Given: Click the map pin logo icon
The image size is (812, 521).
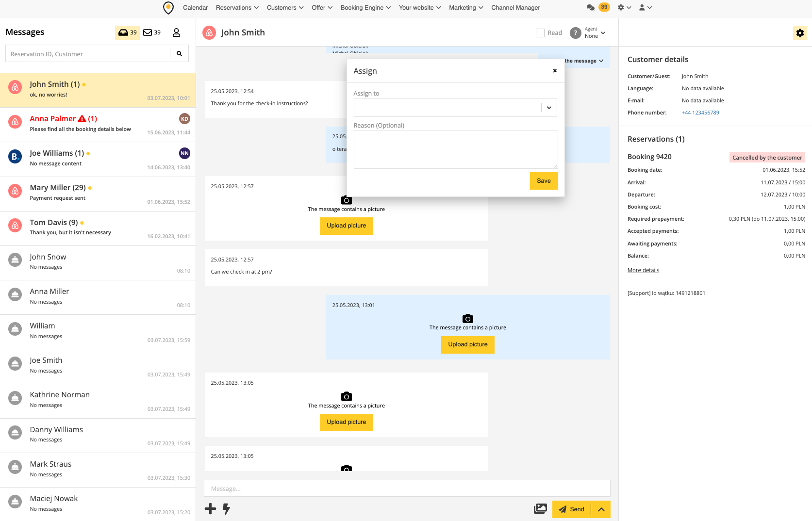Looking at the screenshot, I should click(168, 8).
